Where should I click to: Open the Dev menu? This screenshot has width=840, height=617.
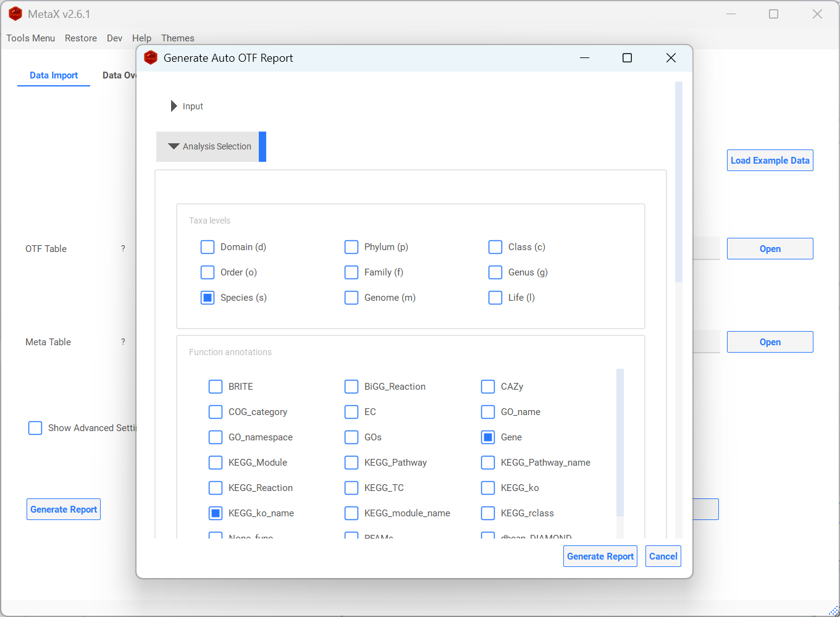coord(114,38)
